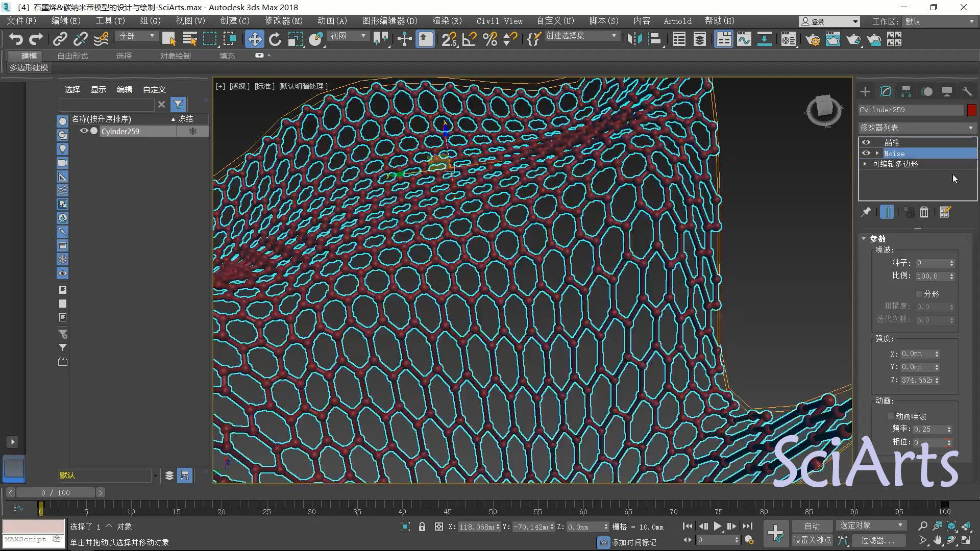The width and height of the screenshot is (980, 551).
Task: Open the Utilities command panel tab
Action: (x=967, y=91)
